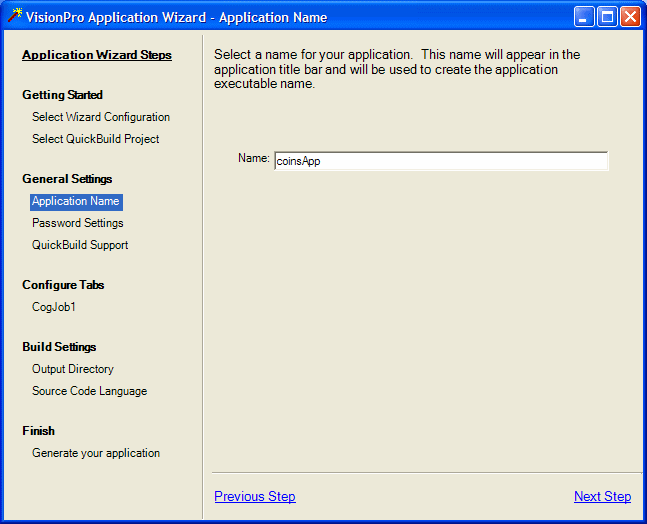Open Password Settings step
Screen dimensions: 647x524
coord(78,223)
